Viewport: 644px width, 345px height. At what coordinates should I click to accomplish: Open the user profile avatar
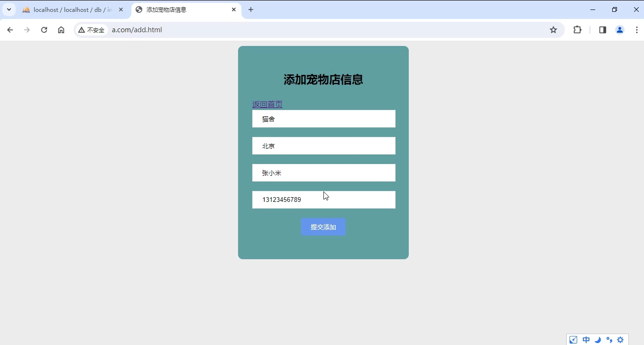tap(620, 30)
